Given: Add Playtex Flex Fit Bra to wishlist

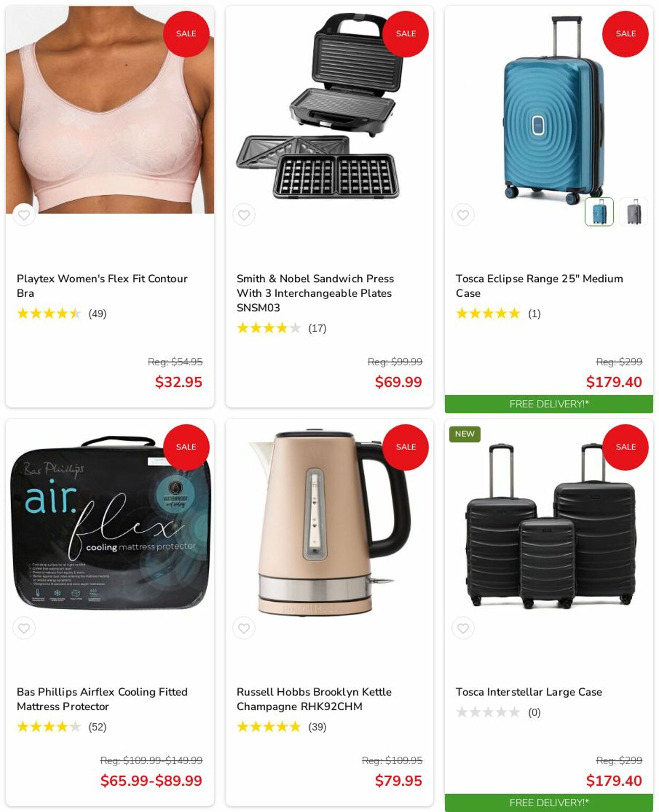Looking at the screenshot, I should [24, 215].
